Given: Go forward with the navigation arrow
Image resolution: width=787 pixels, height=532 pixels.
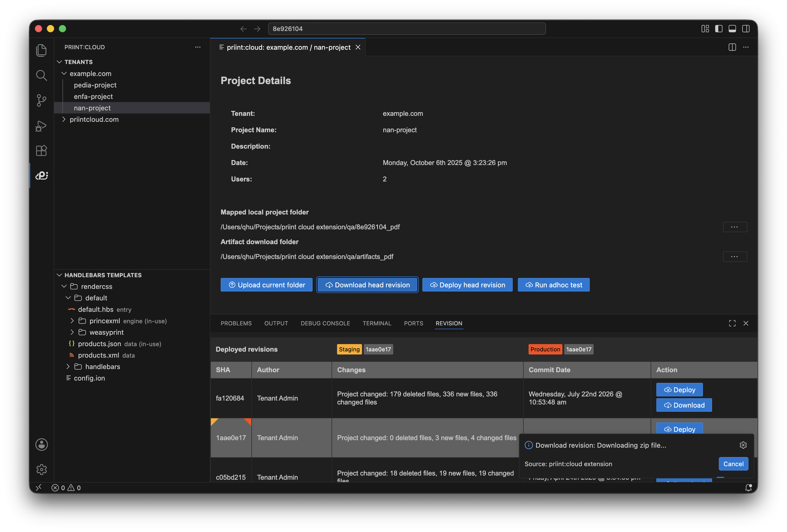Looking at the screenshot, I should [x=257, y=29].
